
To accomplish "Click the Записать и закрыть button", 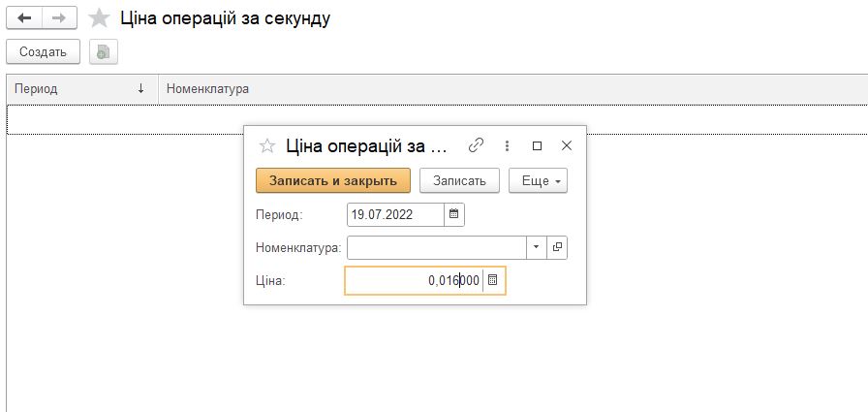I will (x=333, y=180).
